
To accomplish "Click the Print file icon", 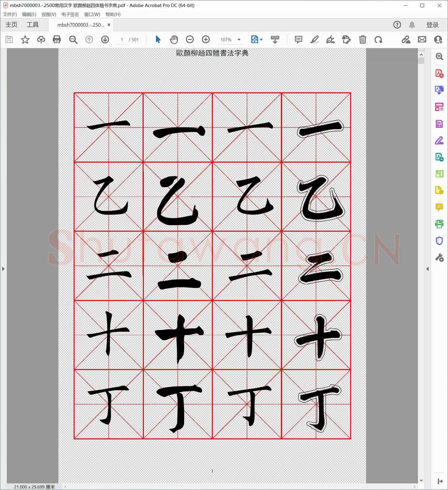I will click(57, 39).
